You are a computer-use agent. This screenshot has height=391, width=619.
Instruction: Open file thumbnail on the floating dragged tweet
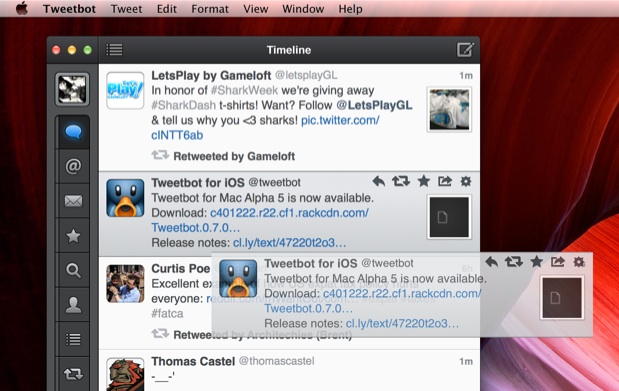(562, 298)
